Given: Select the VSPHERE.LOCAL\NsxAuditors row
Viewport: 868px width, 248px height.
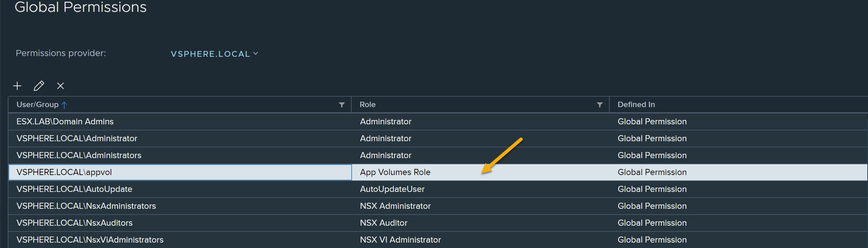Looking at the screenshot, I should point(438,223).
